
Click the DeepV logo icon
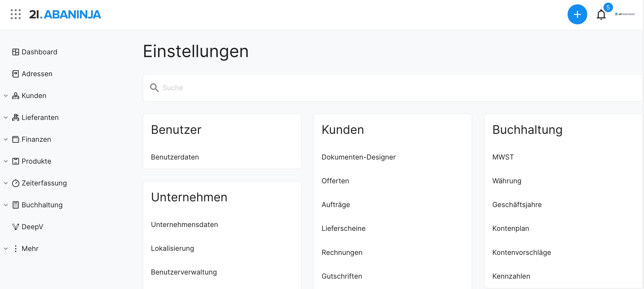click(16, 227)
